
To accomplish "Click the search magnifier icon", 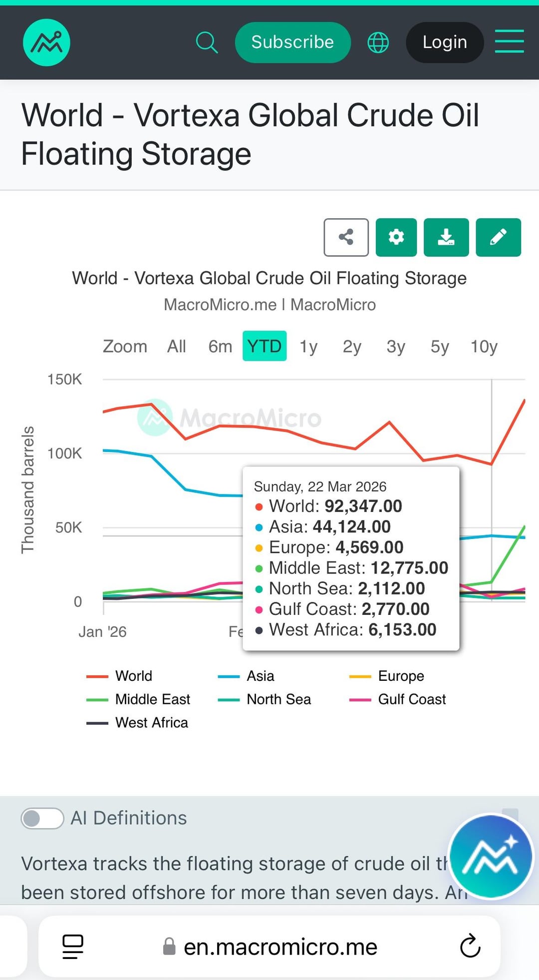I will coord(207,42).
